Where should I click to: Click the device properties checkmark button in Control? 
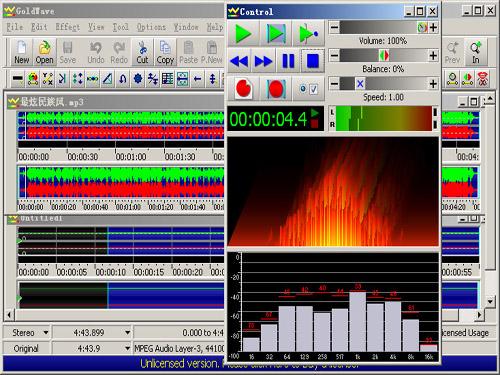pos(309,89)
